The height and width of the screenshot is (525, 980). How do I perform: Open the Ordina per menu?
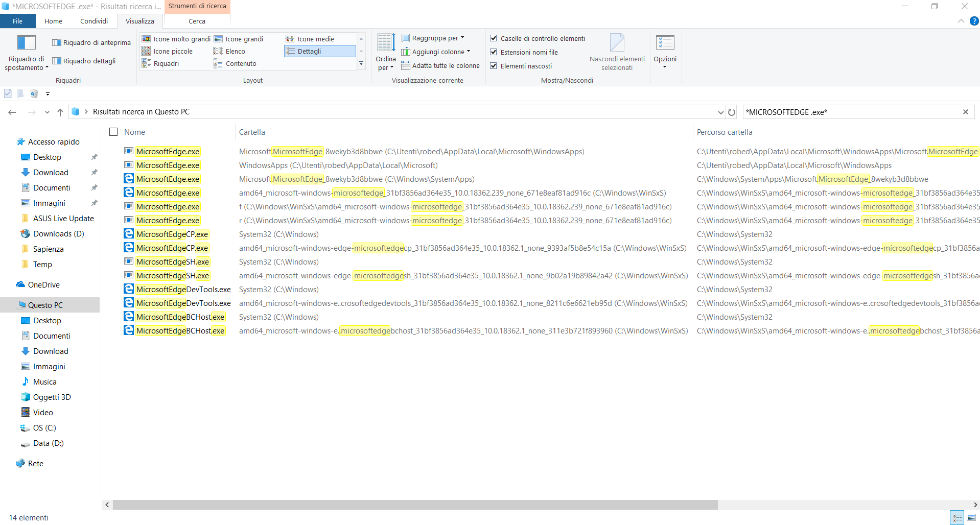pyautogui.click(x=385, y=51)
